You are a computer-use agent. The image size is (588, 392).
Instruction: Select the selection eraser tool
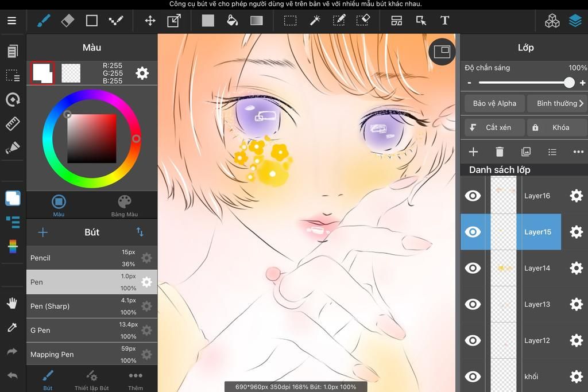pyautogui.click(x=363, y=21)
